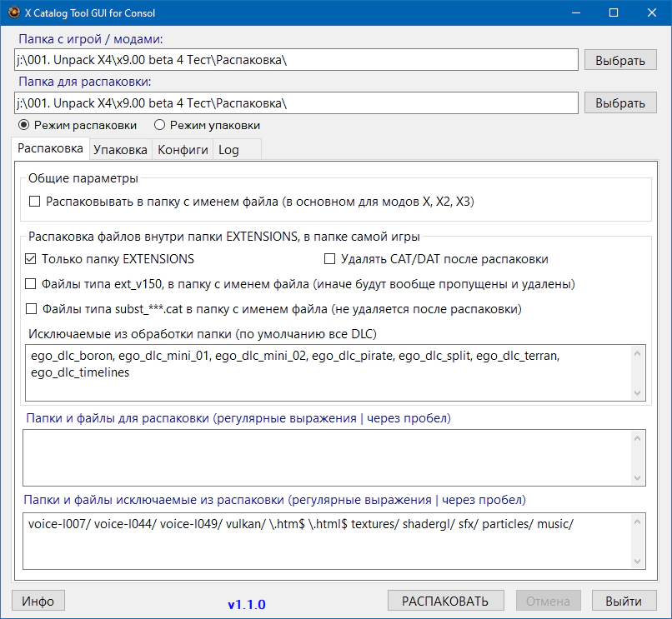Open the 'Конфиги' tab

coord(183,150)
